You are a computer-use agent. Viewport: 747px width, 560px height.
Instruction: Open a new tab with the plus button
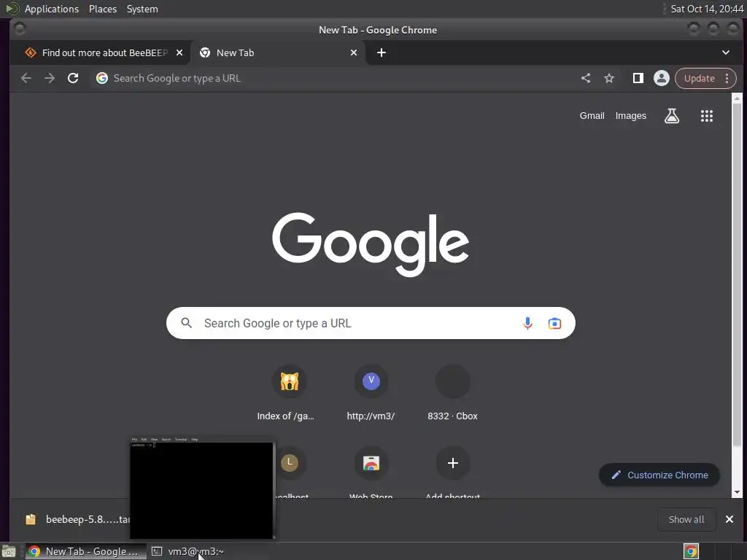(x=381, y=52)
